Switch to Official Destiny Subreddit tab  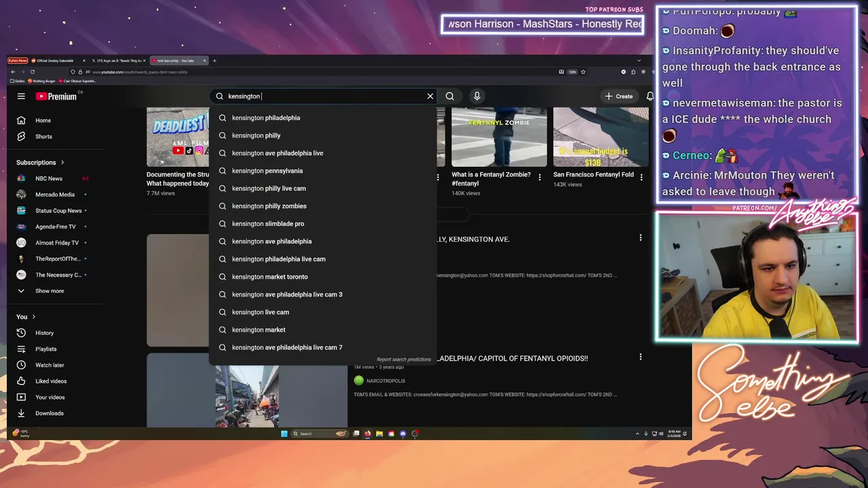(59, 60)
